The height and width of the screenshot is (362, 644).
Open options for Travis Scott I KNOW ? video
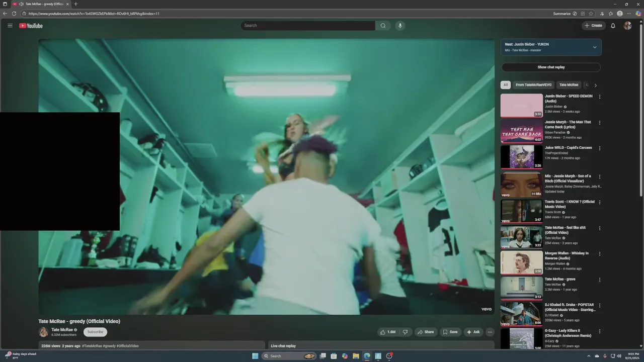pyautogui.click(x=599, y=202)
